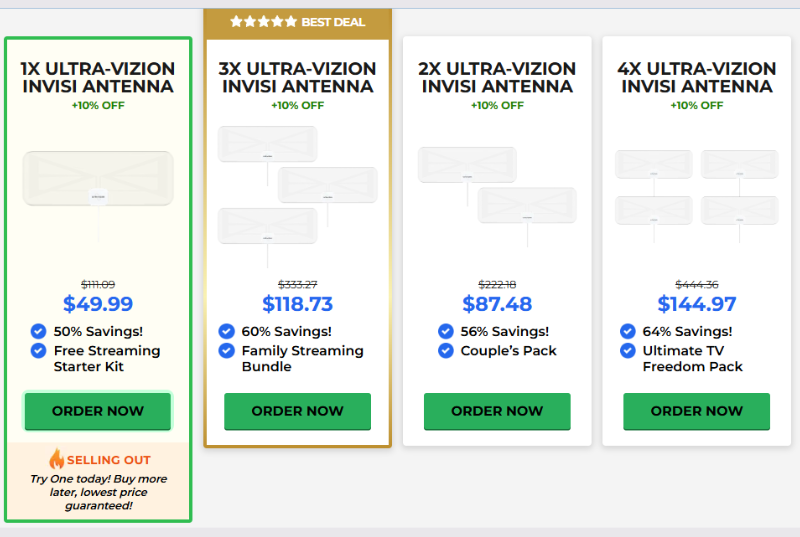Viewport: 800px width, 537px height.
Task: Click checkmark icon beside Free Streaming Starter Kit
Action: (38, 351)
